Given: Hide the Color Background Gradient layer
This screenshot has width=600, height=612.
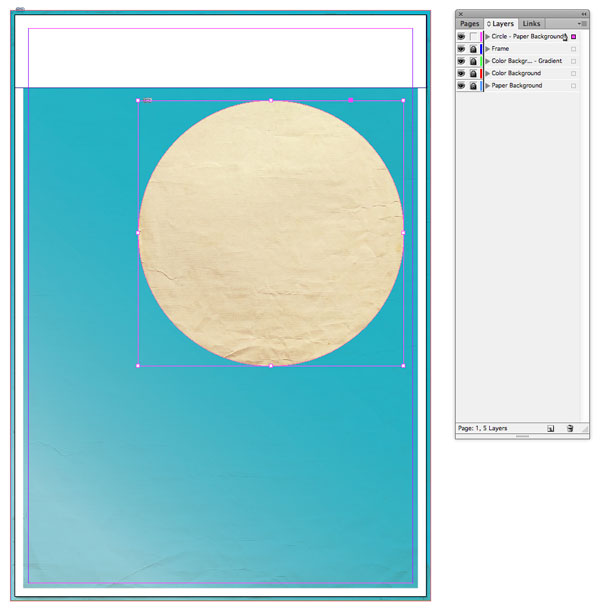Looking at the screenshot, I should click(x=461, y=61).
